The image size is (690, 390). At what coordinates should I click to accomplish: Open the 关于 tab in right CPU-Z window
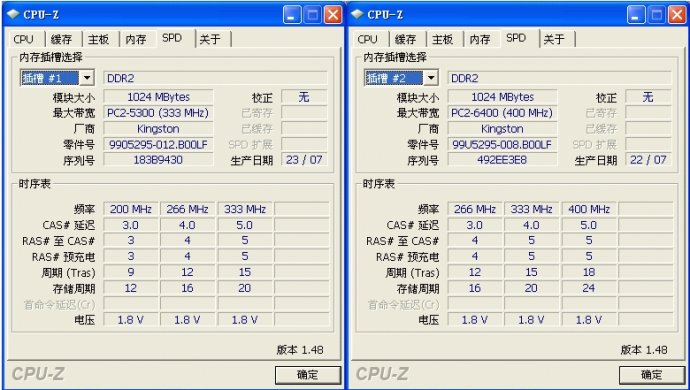point(554,39)
